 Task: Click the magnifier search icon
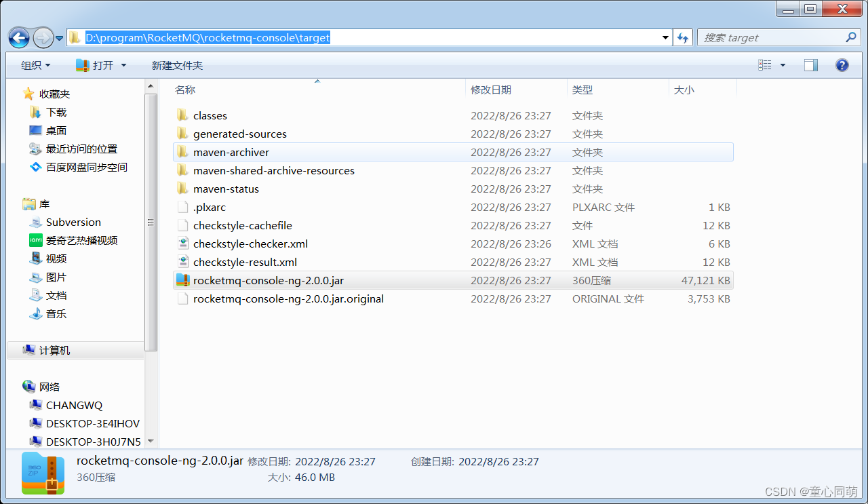852,37
